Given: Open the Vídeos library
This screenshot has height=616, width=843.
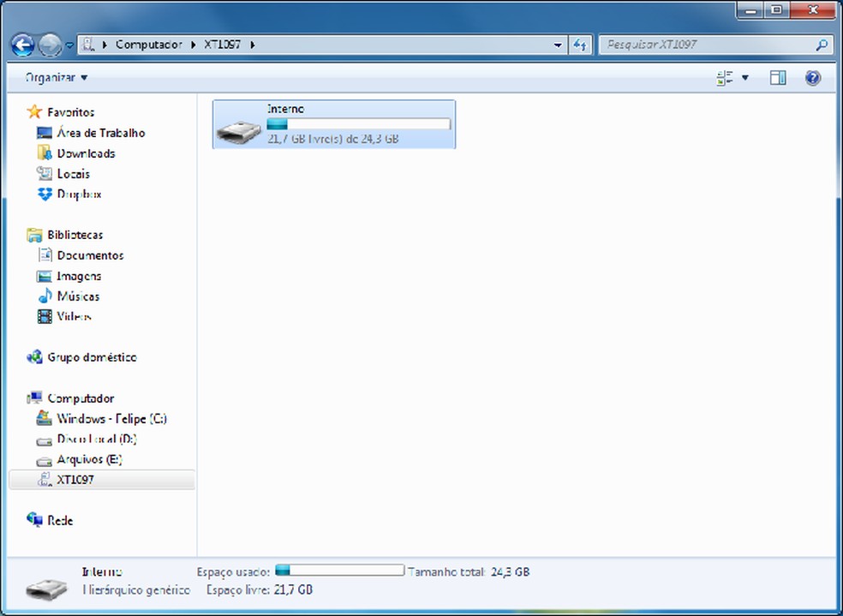Looking at the screenshot, I should [74, 316].
